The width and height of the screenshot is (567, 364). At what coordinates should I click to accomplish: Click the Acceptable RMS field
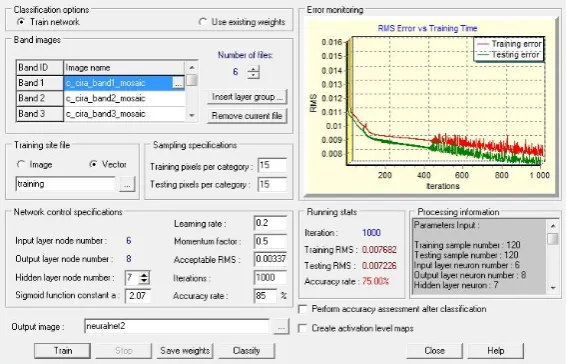click(270, 259)
